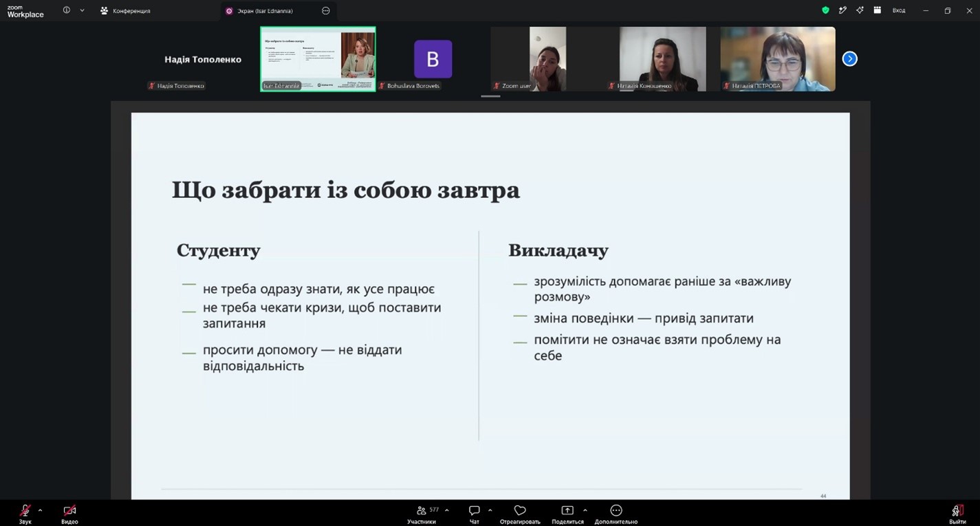Click the Поделиться share screen button

pos(567,514)
